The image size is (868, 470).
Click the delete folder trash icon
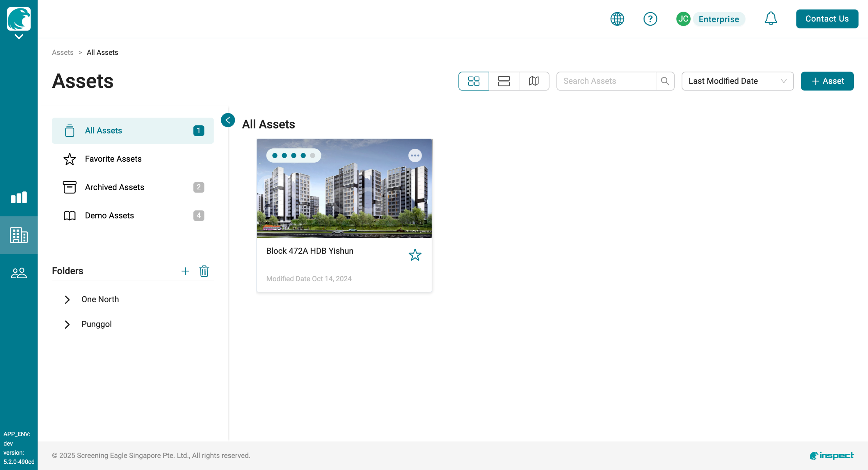[204, 271]
